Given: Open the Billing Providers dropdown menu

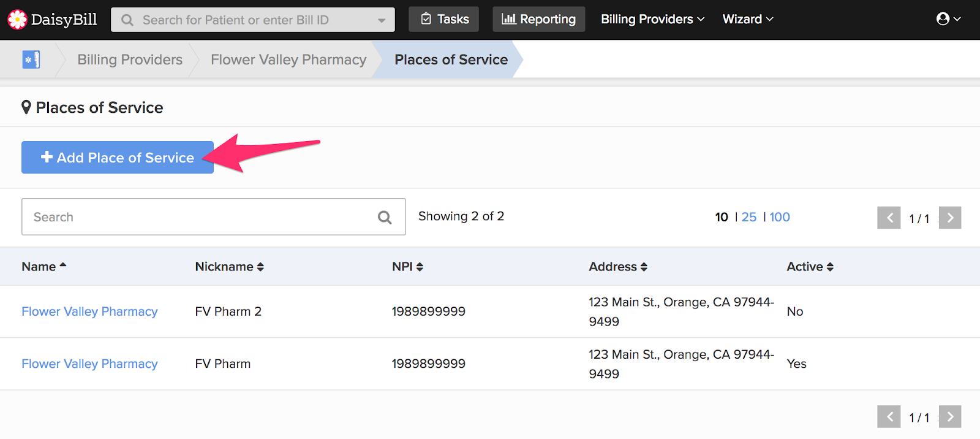Looking at the screenshot, I should [x=653, y=19].
